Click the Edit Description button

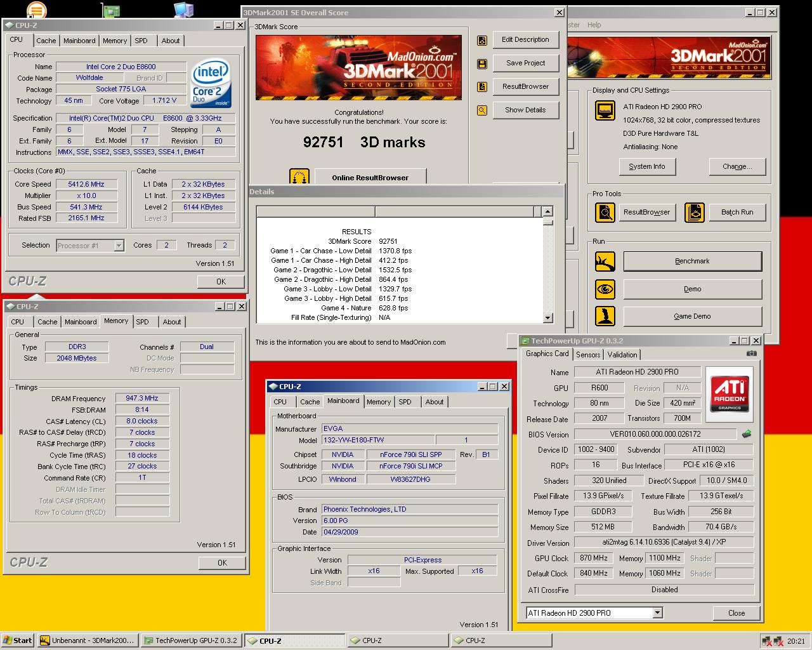click(x=525, y=39)
